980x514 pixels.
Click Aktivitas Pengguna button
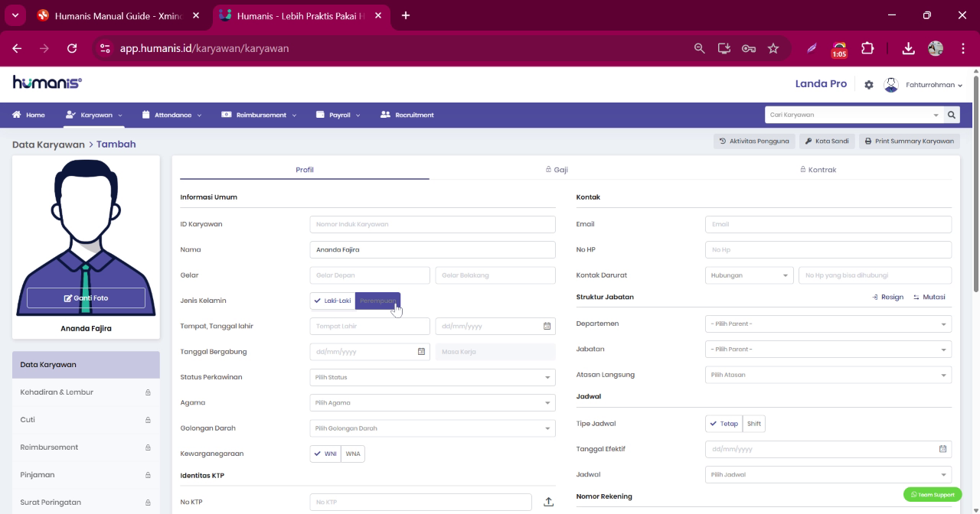[754, 142]
